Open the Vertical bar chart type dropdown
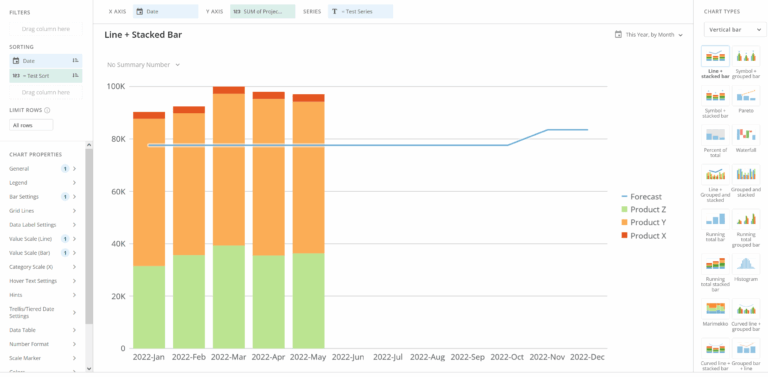The image size is (768, 377). click(735, 30)
